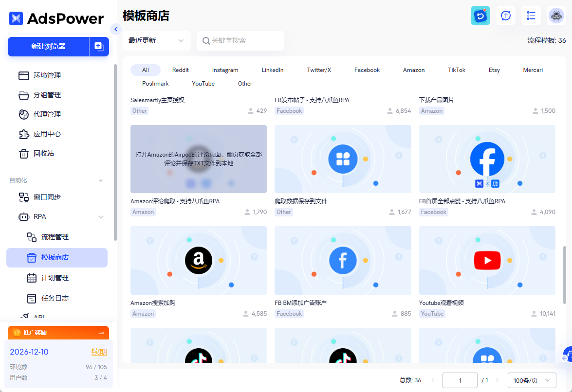Click the template list vertical scrollbar
The image size is (572, 392).
coord(565,275)
